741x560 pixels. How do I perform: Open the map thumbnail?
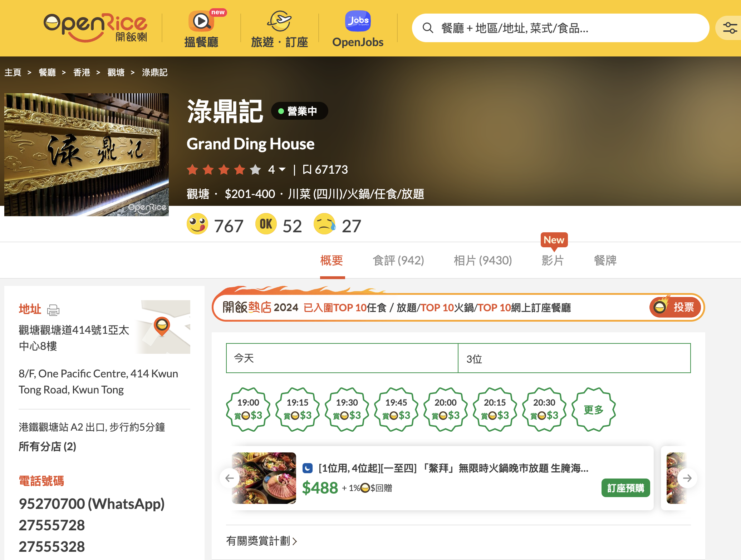pyautogui.click(x=163, y=327)
